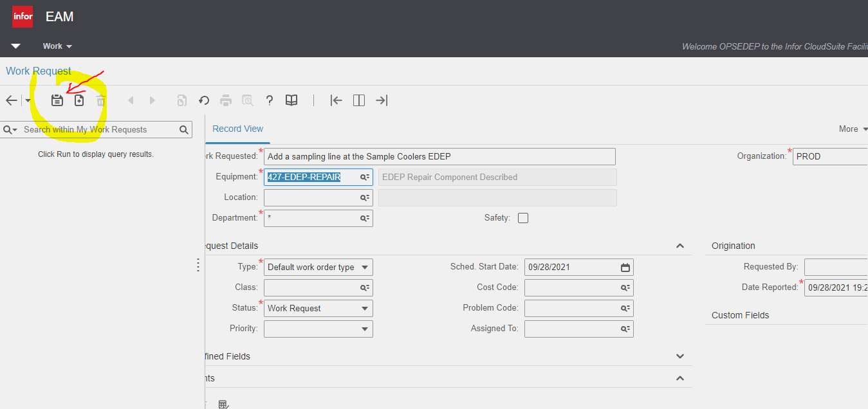868x409 pixels.
Task: Go to next record arrow
Action: pyautogui.click(x=152, y=100)
